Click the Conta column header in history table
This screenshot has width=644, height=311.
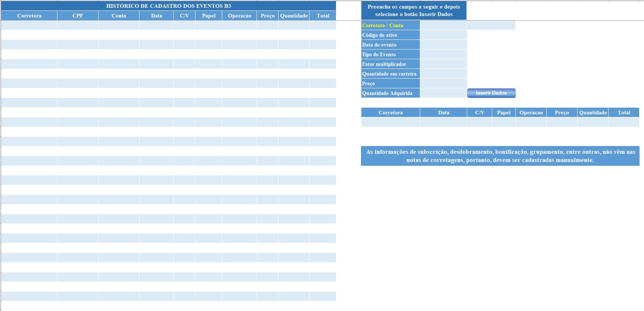tap(119, 16)
